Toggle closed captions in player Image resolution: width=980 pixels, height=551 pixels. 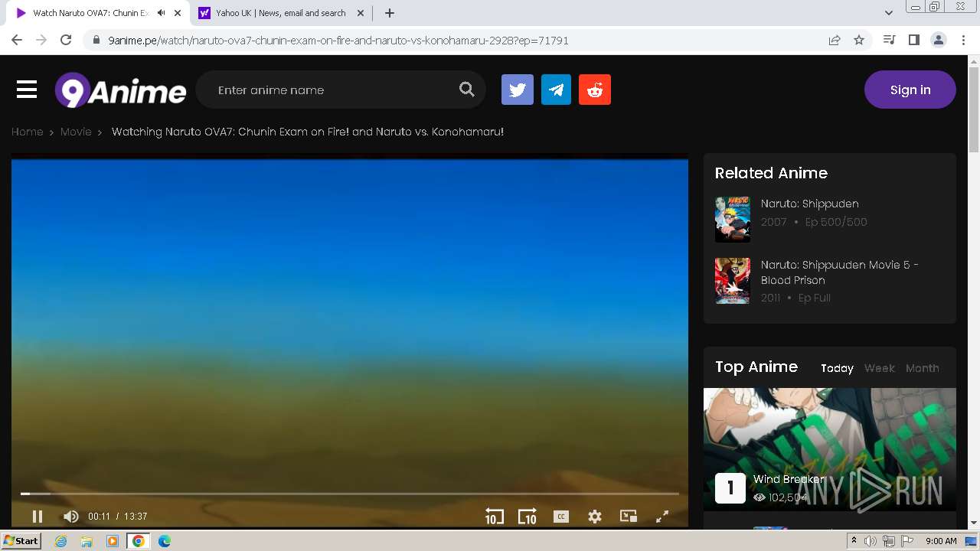pyautogui.click(x=561, y=517)
